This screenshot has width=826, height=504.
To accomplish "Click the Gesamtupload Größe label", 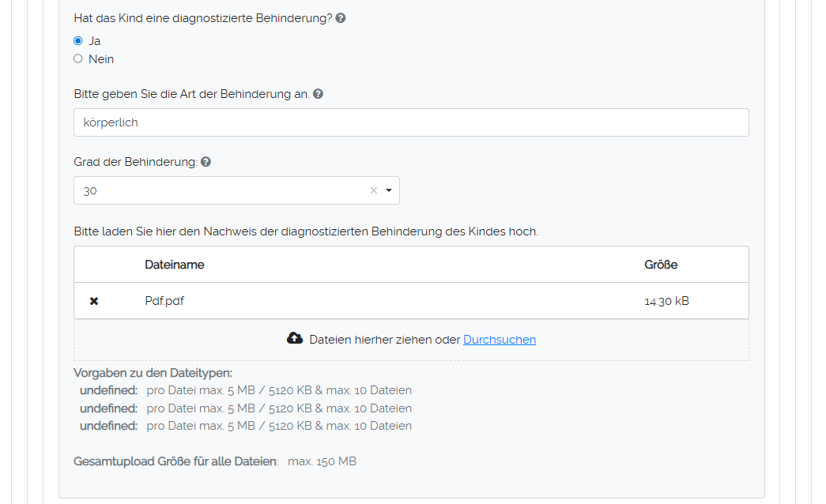I will pos(175,461).
